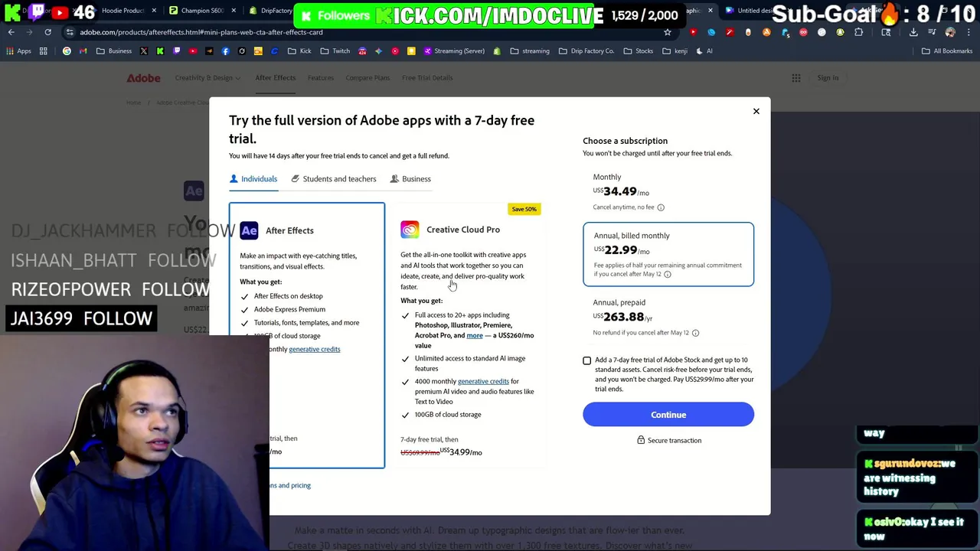Open the Free Trial Details nav item
This screenshot has width=980, height=551.
coord(427,78)
